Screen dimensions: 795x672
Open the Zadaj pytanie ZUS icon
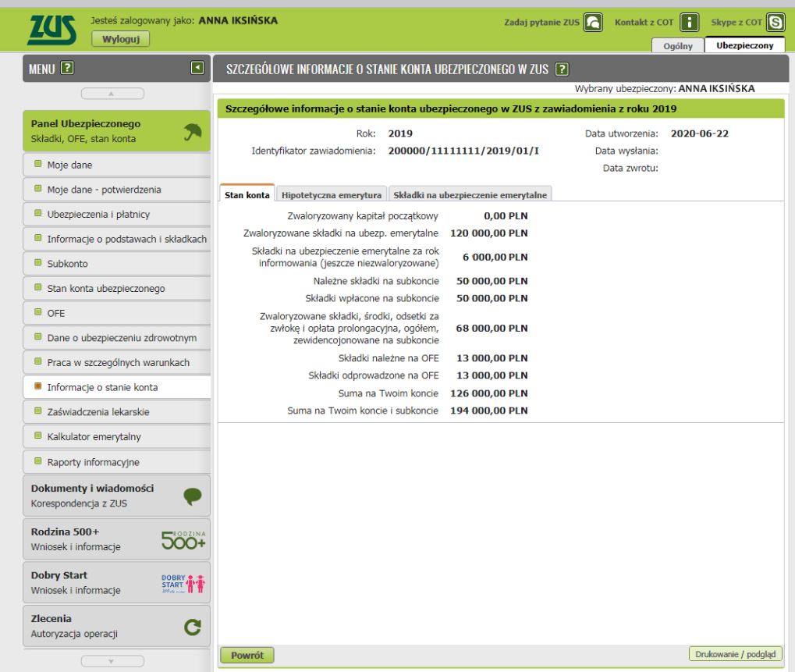tap(593, 21)
